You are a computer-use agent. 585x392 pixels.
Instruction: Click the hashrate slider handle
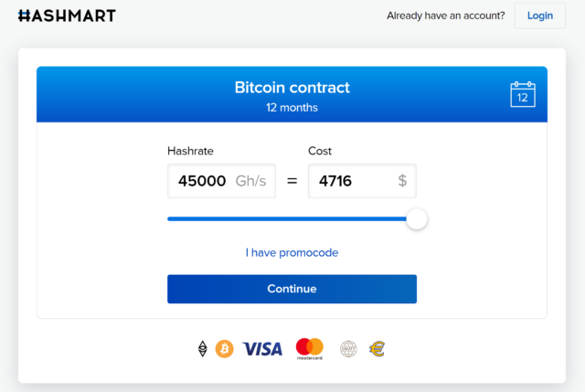(417, 219)
